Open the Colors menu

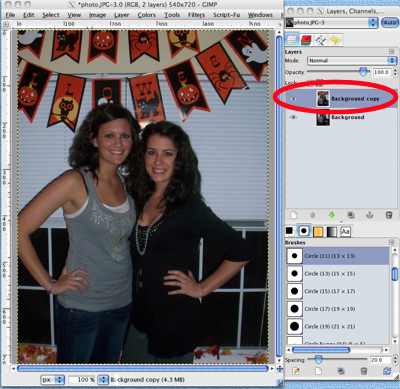[x=147, y=15]
